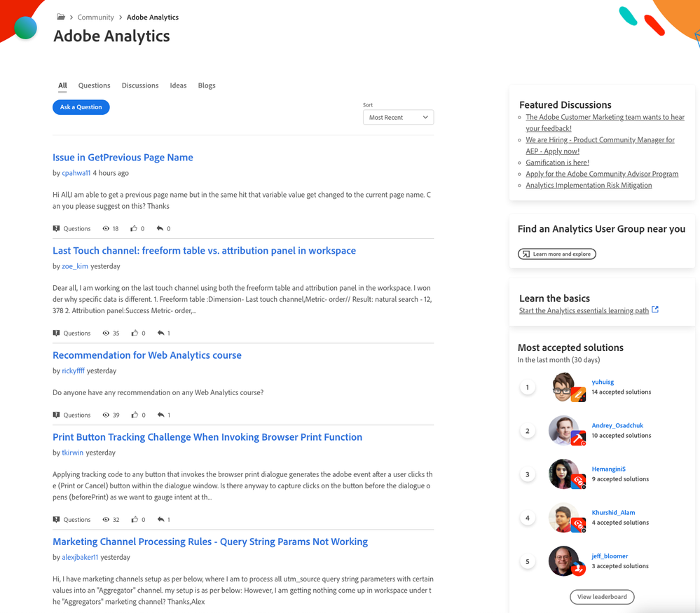This screenshot has width=700, height=613.
Task: Open Marketing Channel Processing Rules post title
Action: (x=210, y=542)
